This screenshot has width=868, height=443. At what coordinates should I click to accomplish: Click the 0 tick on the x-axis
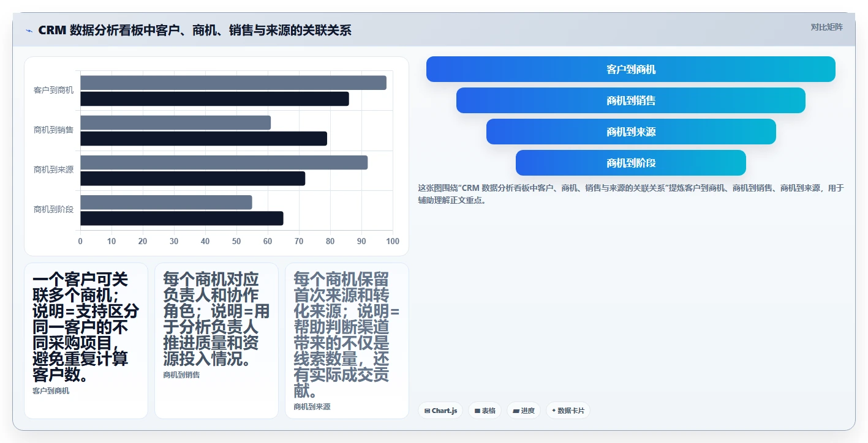pyautogui.click(x=80, y=241)
